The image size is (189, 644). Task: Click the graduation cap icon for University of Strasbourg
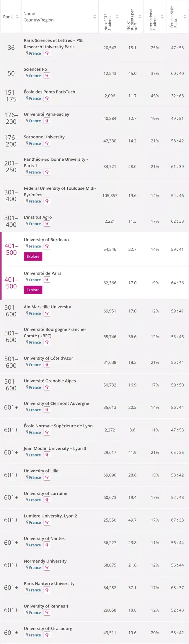(x=47, y=635)
